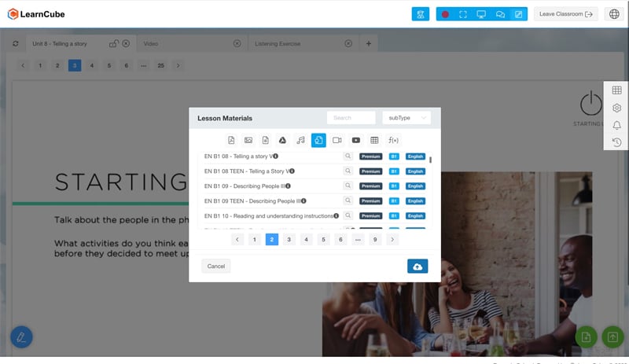The image size is (629, 364).
Task: Close the Unit 8 - Telling a story tab
Action: pyautogui.click(x=126, y=44)
